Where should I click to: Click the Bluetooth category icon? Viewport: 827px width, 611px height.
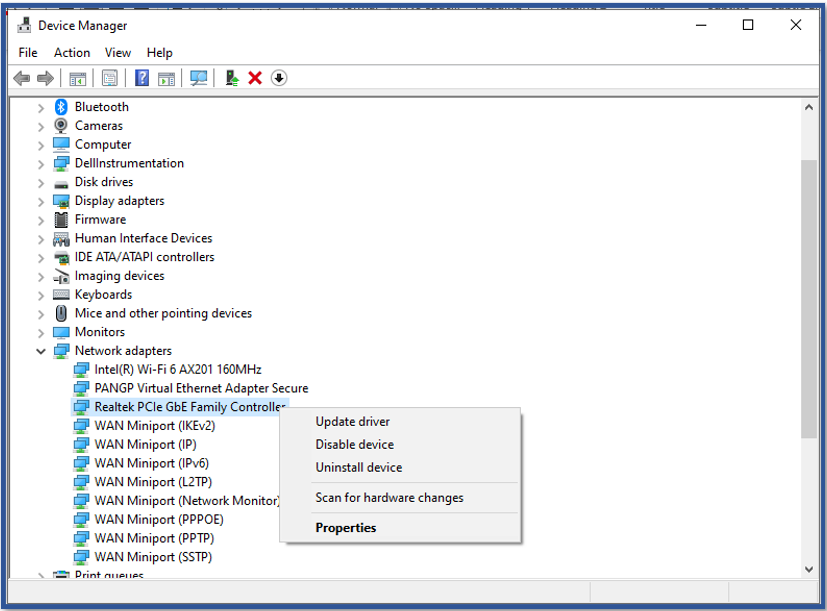61,107
